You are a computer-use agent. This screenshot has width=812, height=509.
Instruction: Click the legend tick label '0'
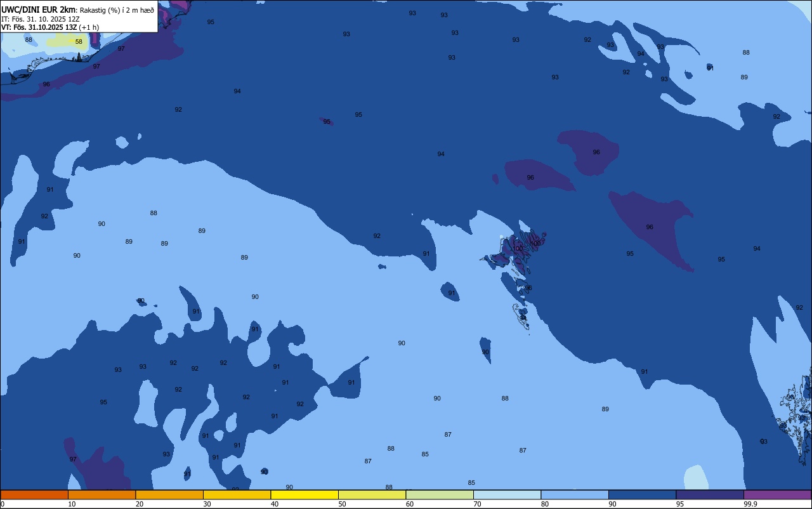click(3, 504)
